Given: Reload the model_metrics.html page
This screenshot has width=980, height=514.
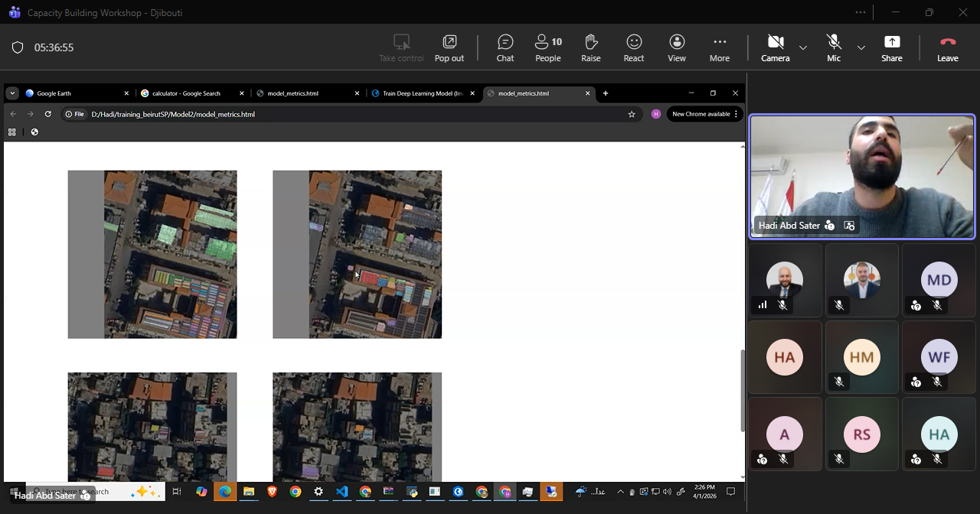Looking at the screenshot, I should click(x=48, y=114).
